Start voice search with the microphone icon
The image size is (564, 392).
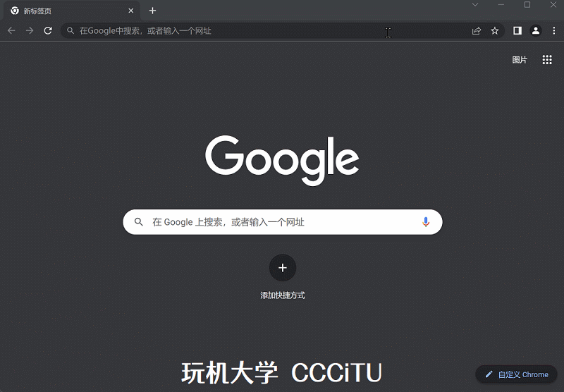(426, 222)
